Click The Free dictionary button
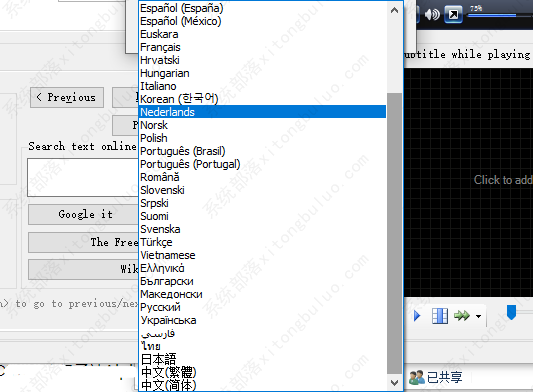 pyautogui.click(x=84, y=242)
